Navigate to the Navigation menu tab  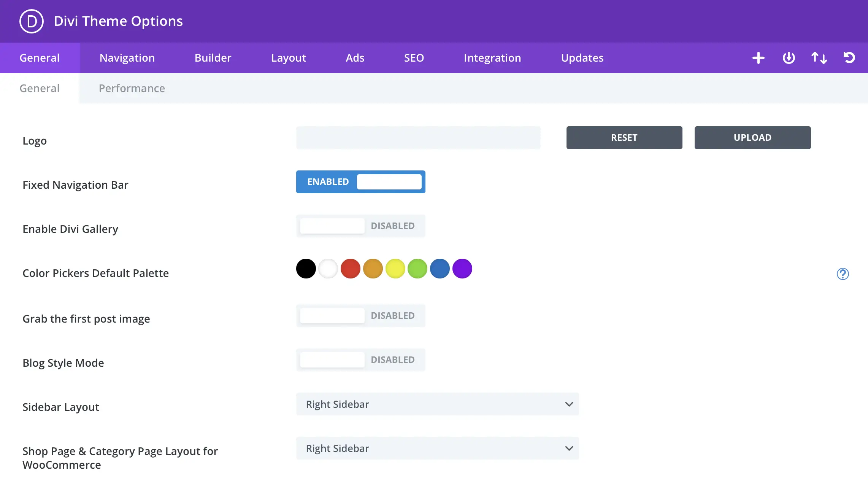[x=127, y=57]
